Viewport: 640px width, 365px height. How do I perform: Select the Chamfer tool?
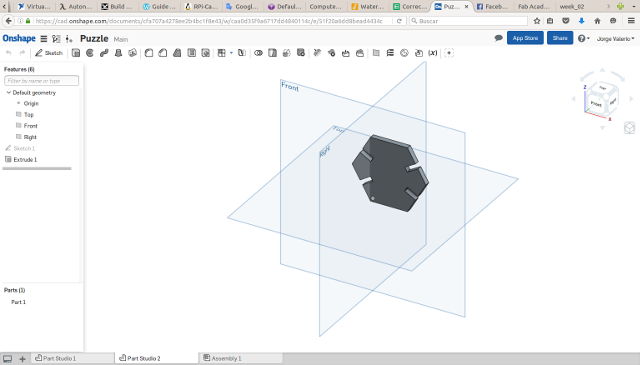tap(163, 53)
